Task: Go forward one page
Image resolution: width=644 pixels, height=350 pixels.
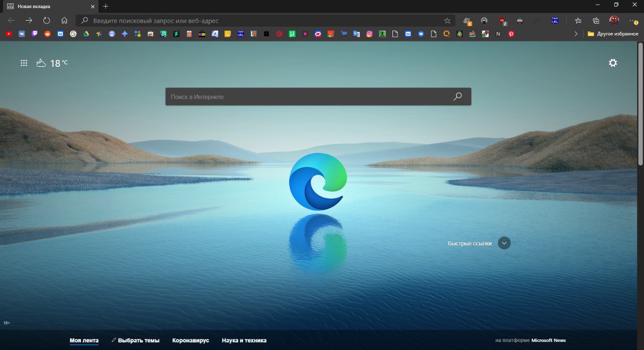Action: coord(29,21)
